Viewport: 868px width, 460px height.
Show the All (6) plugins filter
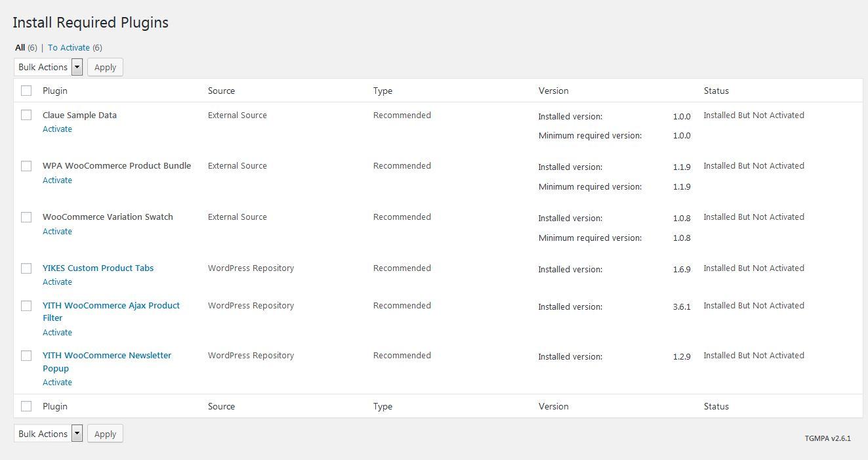26,47
